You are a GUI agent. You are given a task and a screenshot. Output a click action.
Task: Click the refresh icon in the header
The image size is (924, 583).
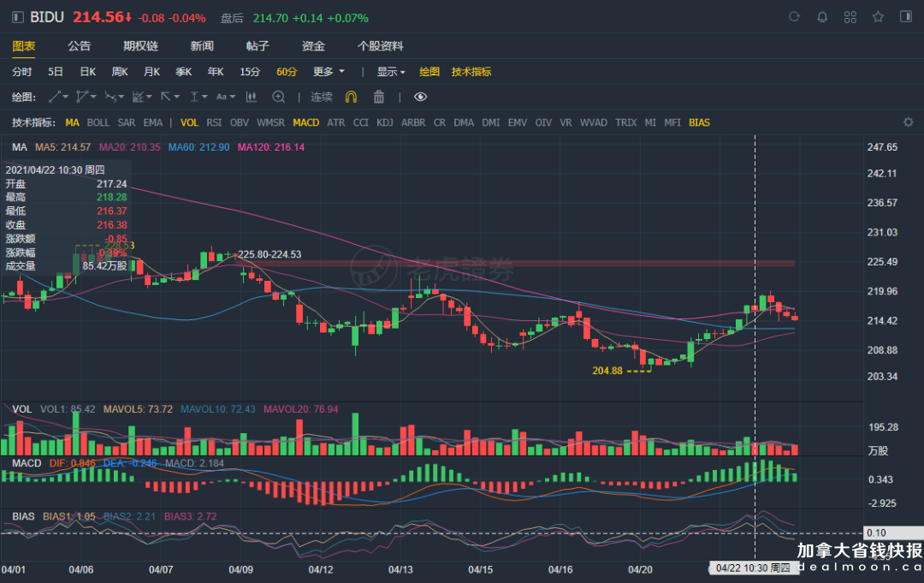point(794,17)
